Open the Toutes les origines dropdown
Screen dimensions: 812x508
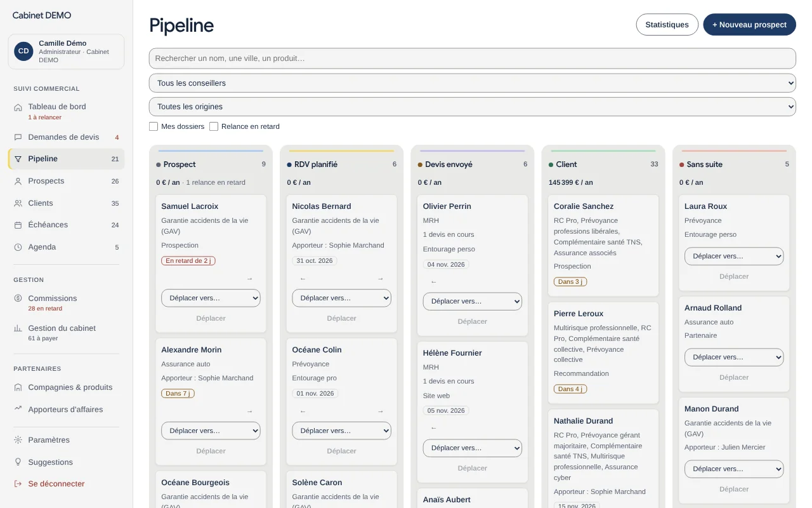(472, 107)
